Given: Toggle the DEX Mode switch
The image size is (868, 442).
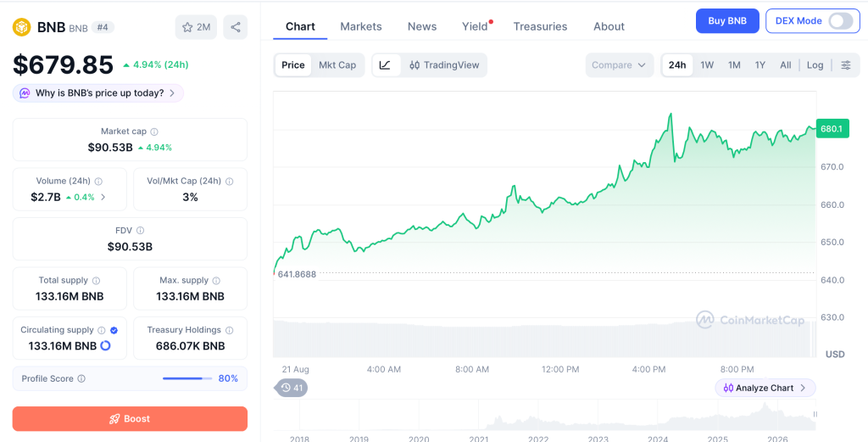Looking at the screenshot, I should coord(840,21).
